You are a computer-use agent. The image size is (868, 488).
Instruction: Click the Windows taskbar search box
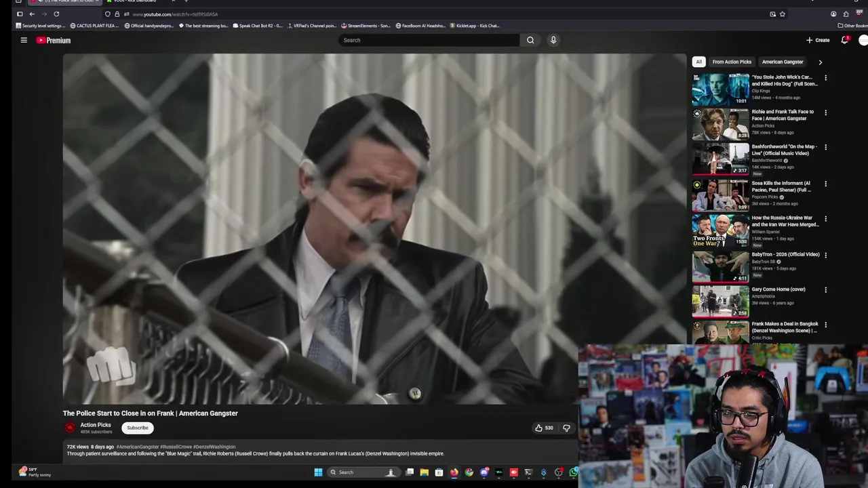[x=363, y=472]
